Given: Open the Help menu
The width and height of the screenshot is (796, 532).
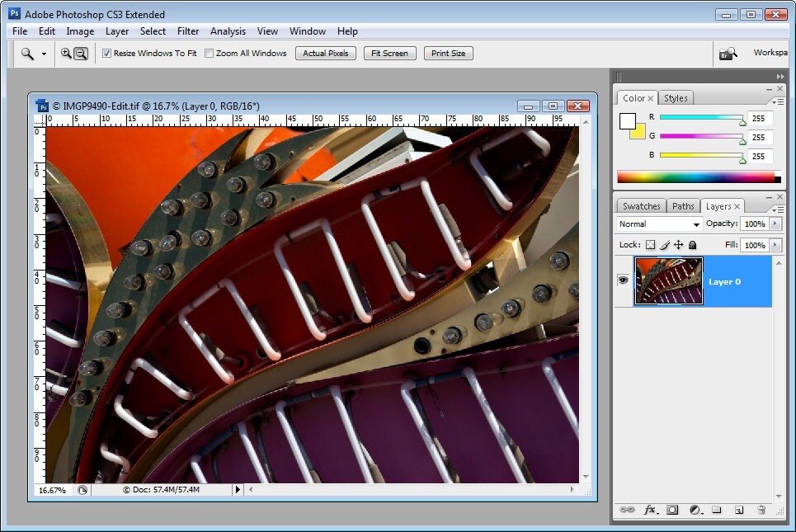Looking at the screenshot, I should pyautogui.click(x=347, y=31).
